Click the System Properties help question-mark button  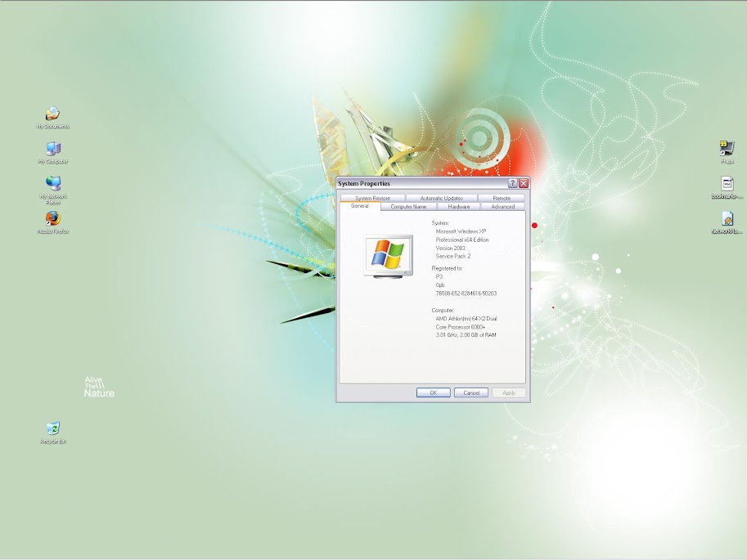click(512, 184)
